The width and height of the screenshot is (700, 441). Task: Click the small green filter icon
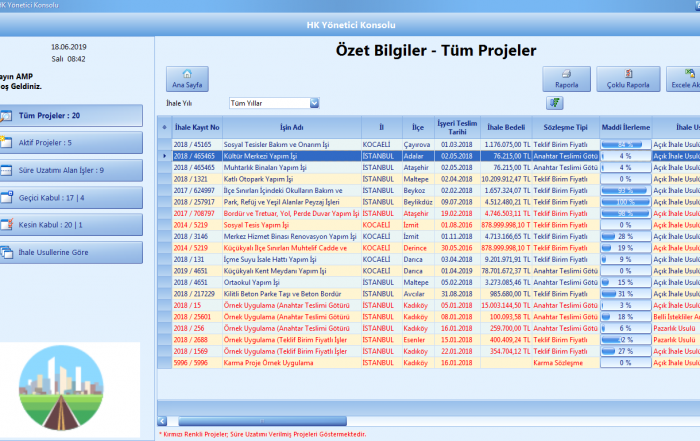(x=554, y=103)
